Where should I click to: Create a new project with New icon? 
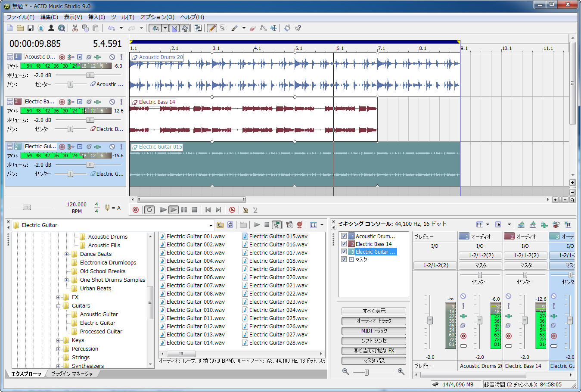click(x=10, y=28)
